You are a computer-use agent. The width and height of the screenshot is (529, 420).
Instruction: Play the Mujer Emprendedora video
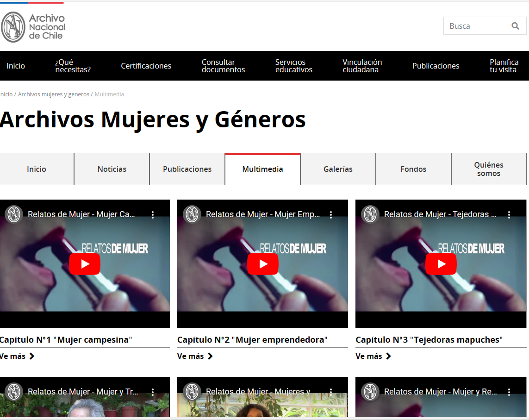[x=263, y=264]
